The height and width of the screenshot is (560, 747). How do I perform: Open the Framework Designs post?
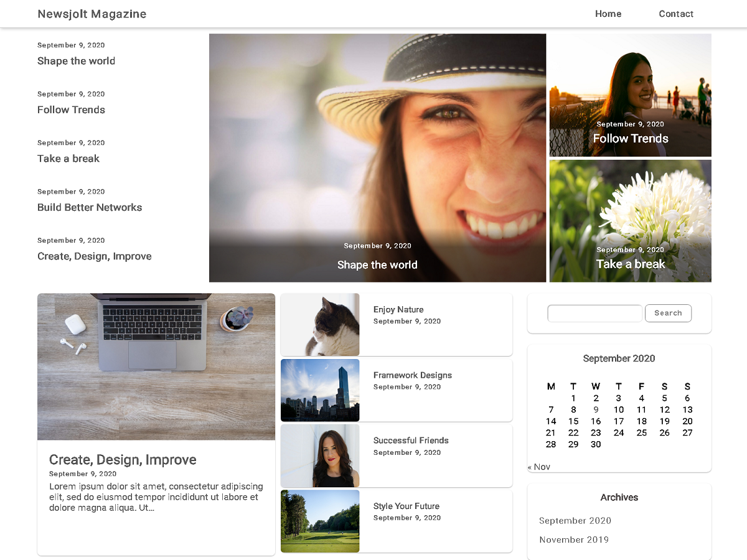click(413, 375)
